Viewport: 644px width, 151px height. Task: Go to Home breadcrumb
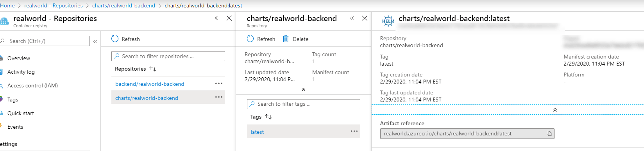point(7,5)
